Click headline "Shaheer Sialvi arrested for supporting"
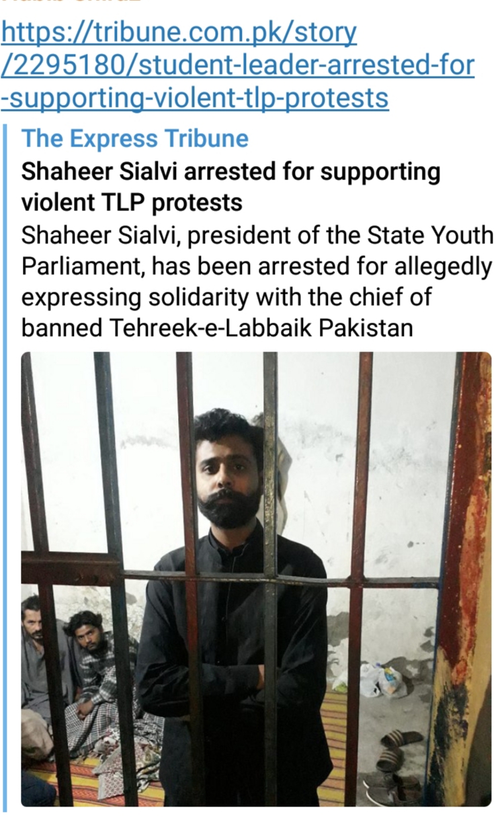This screenshot has height=818, width=504. pos(231,172)
